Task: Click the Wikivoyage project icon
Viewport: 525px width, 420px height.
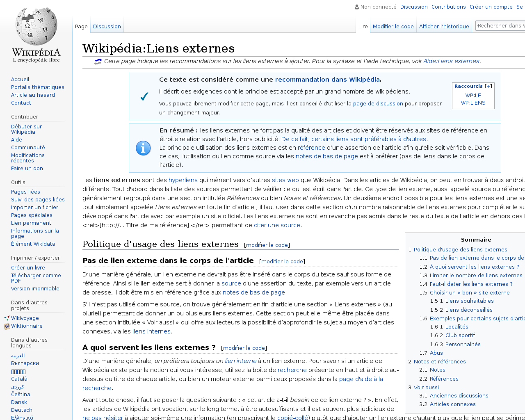Action: (7, 318)
